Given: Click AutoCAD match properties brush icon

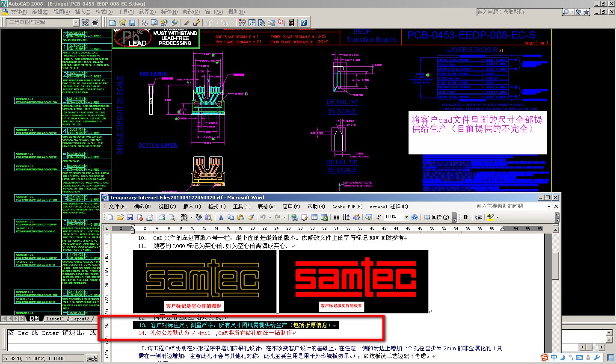Looking at the screenshot, I should [187, 22].
